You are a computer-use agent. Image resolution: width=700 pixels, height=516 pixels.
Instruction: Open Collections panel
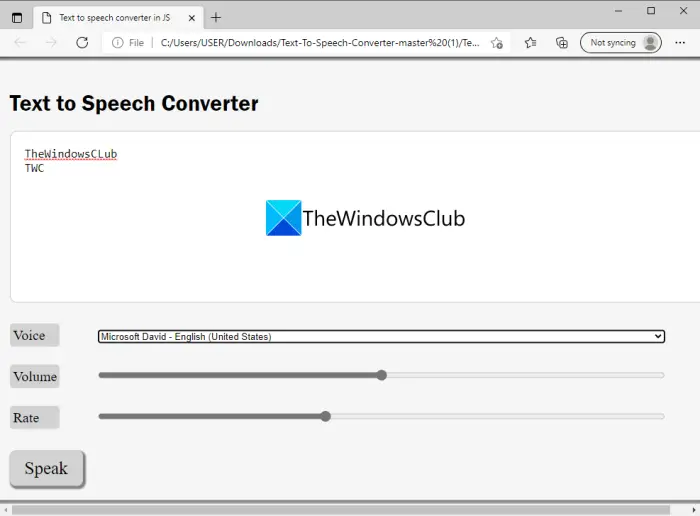(x=562, y=42)
